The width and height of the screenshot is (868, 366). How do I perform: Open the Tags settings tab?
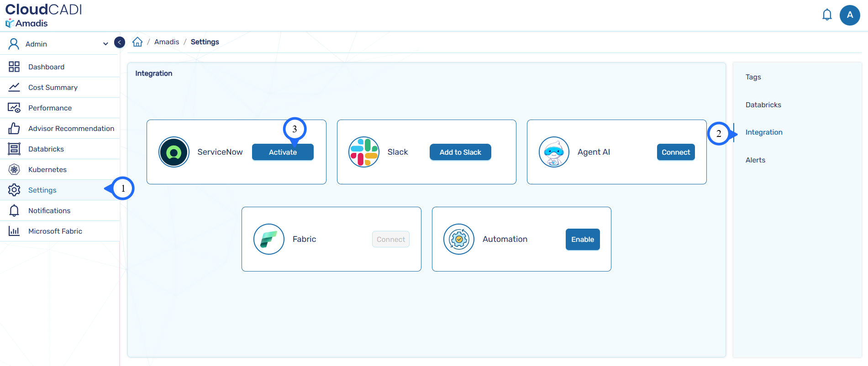[x=753, y=77]
